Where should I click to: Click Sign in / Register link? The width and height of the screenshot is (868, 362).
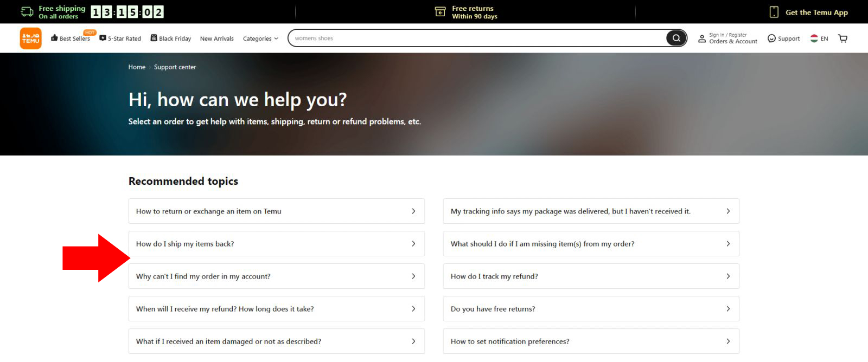[728, 35]
